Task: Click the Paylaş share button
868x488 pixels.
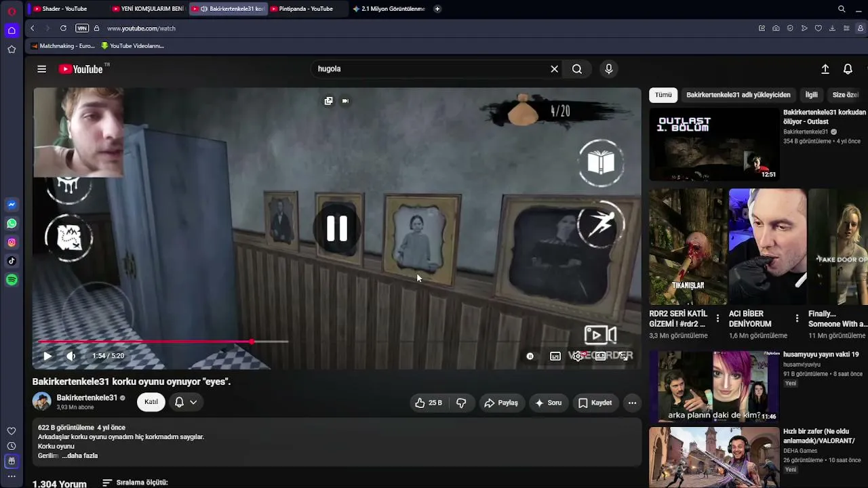Action: pos(502,403)
